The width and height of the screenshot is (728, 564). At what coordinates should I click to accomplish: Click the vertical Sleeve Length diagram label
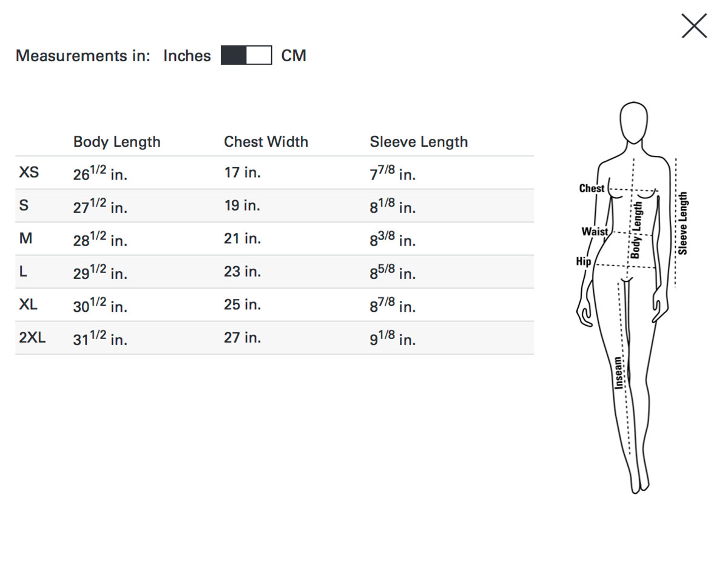[683, 223]
